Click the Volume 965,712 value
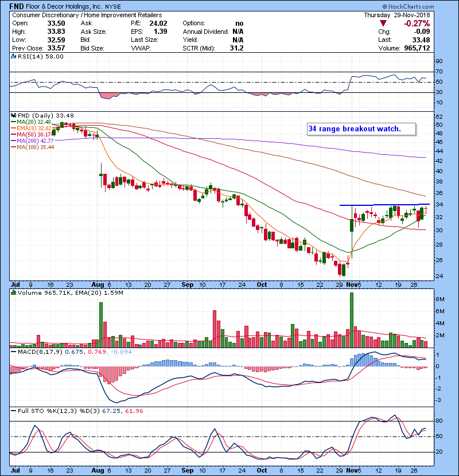The width and height of the screenshot is (459, 476). pos(417,48)
